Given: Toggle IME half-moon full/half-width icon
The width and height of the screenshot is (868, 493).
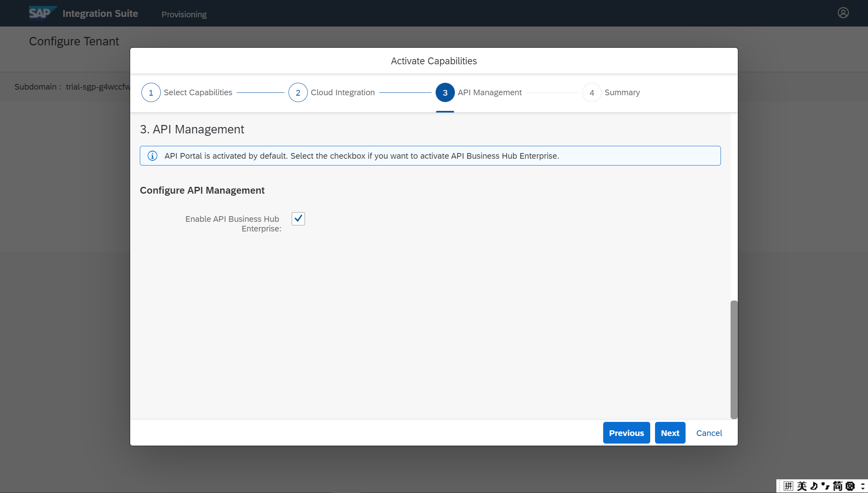Looking at the screenshot, I should pos(814,486).
